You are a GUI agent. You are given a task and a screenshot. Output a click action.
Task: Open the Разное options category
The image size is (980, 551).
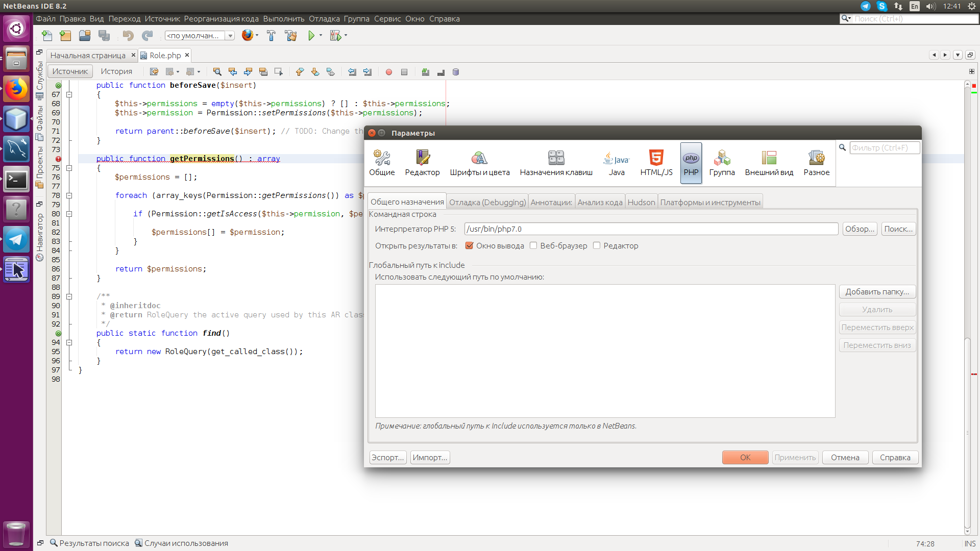[x=816, y=163]
